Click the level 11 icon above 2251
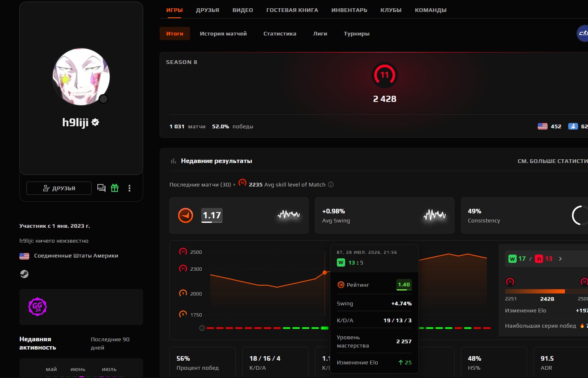 pyautogui.click(x=510, y=282)
